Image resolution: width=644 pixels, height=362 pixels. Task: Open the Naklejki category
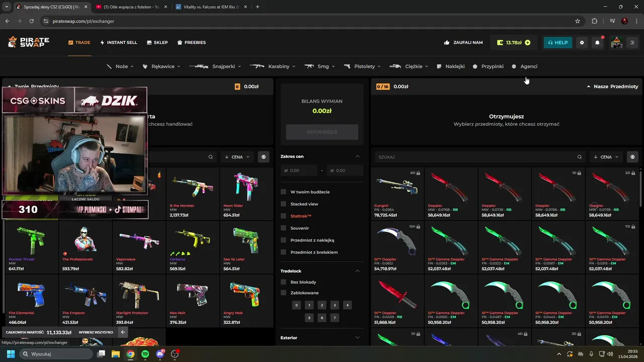[451, 66]
